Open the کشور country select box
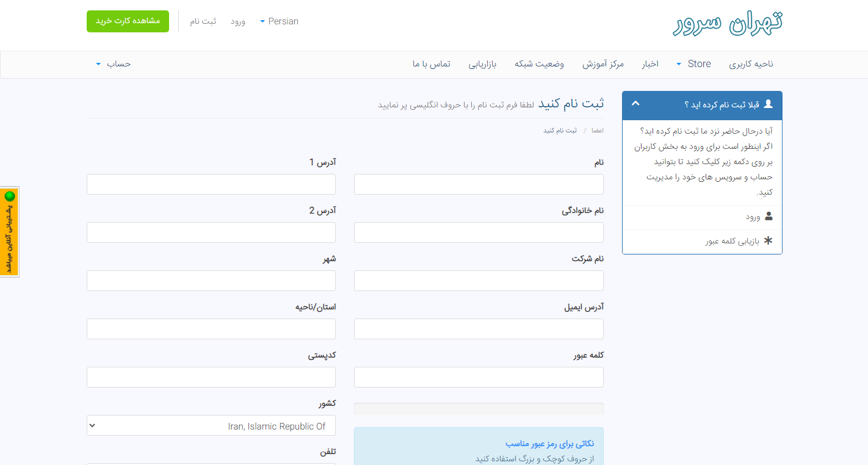The height and width of the screenshot is (465, 868). (211, 426)
